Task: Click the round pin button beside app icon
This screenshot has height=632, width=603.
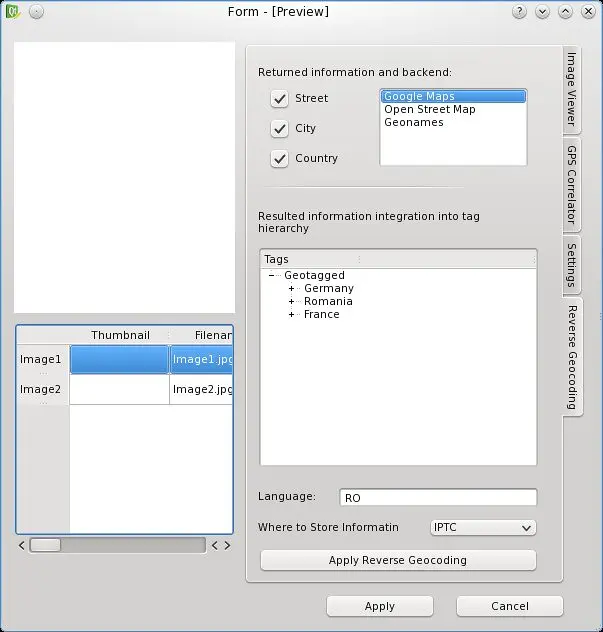Action: click(x=36, y=11)
